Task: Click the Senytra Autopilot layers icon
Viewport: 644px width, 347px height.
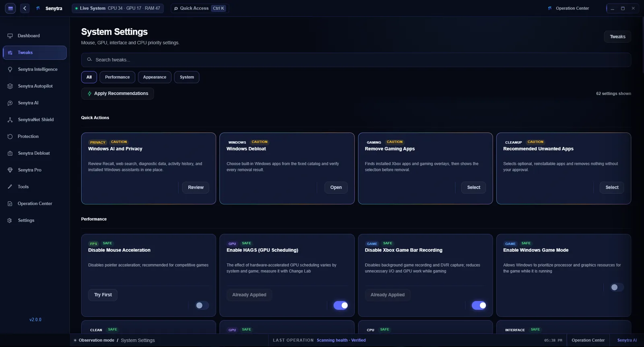Action: click(10, 86)
